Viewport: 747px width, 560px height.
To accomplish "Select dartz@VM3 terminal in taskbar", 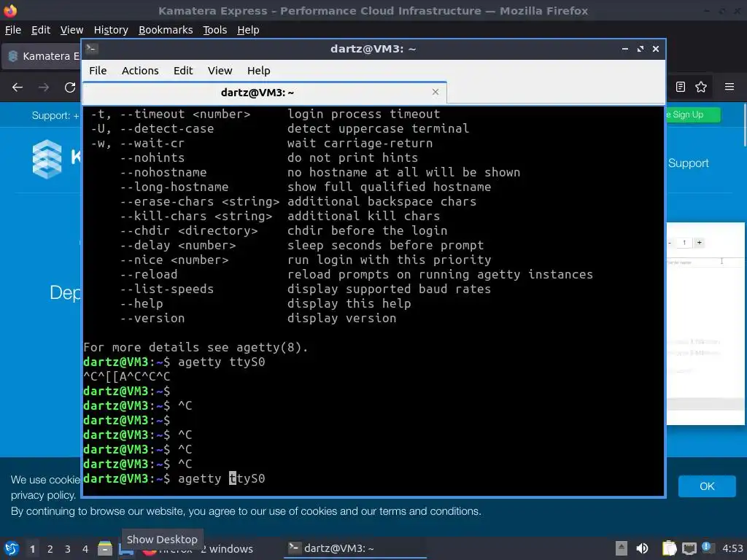I will [355, 548].
